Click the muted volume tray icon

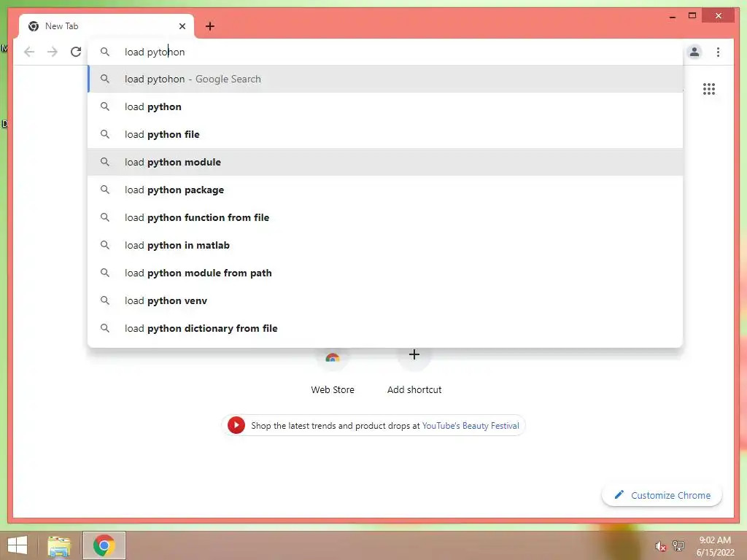(660, 546)
